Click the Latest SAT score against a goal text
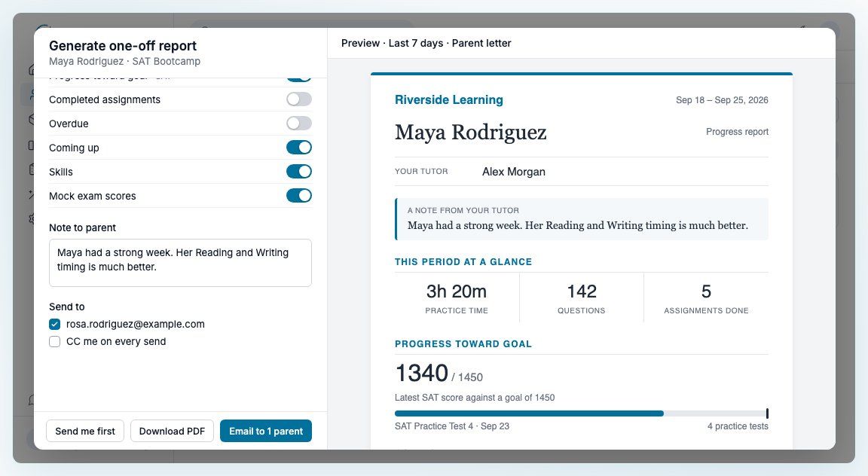 [475, 398]
